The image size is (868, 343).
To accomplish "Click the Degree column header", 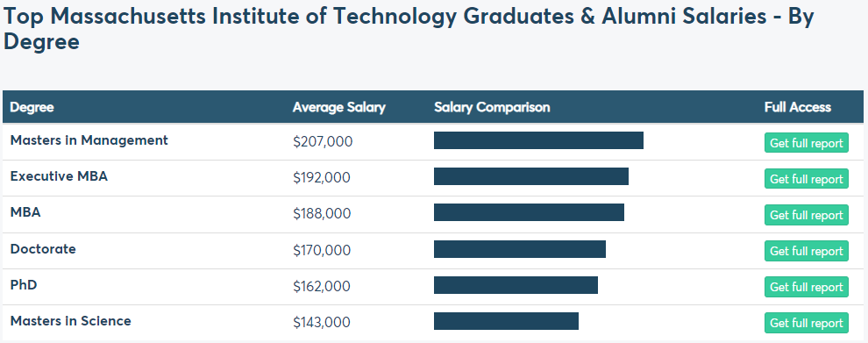I will coord(32,107).
